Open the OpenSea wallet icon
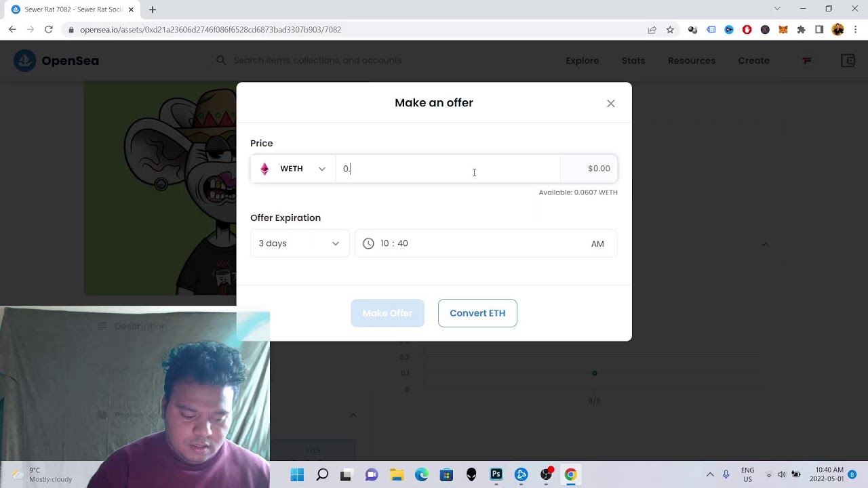This screenshot has height=488, width=868. pyautogui.click(x=848, y=60)
